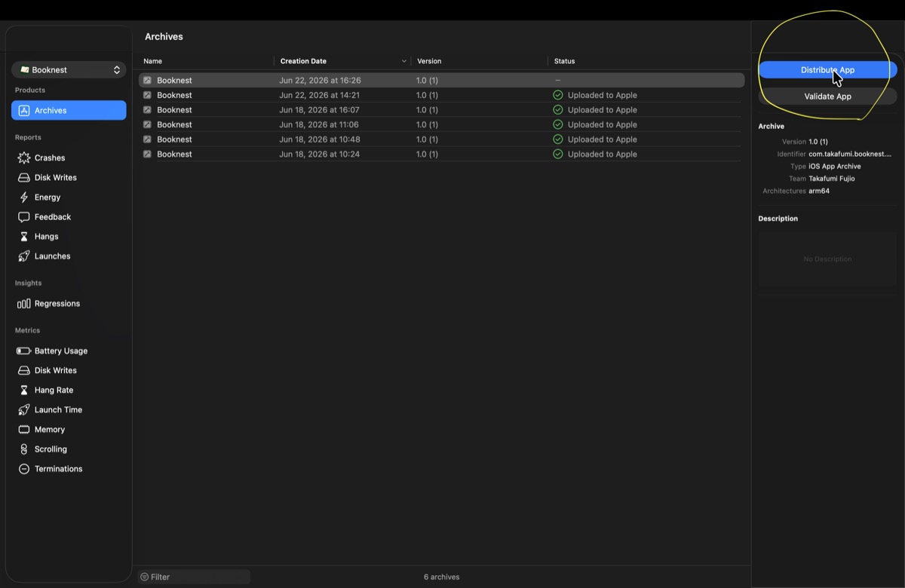Select the Jun 18 16:07 Booknest archive
905x588 pixels.
pos(441,109)
